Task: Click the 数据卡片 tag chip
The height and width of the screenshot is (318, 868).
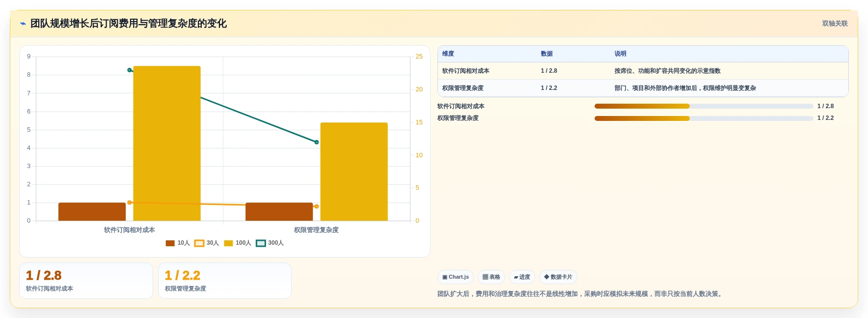Action: [558, 277]
